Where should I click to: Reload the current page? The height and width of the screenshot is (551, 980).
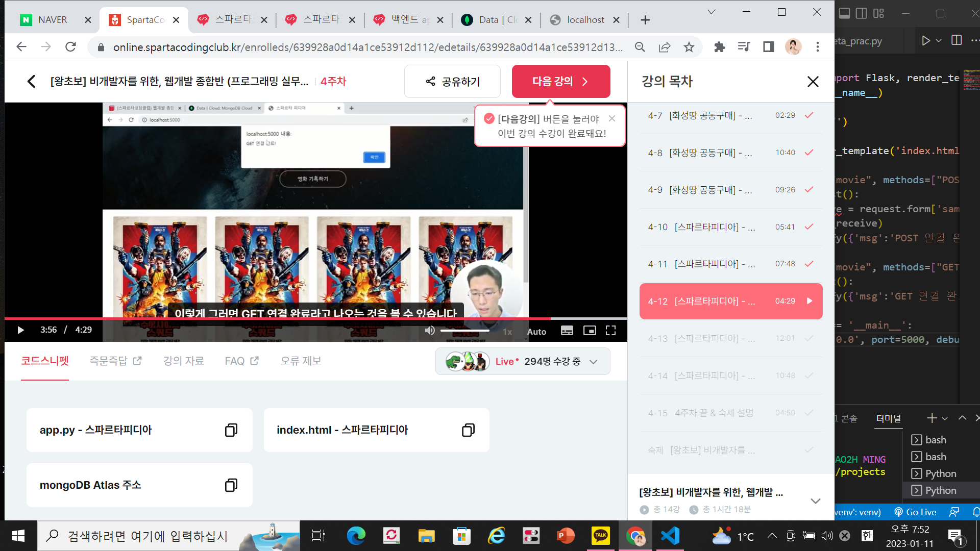click(x=71, y=47)
